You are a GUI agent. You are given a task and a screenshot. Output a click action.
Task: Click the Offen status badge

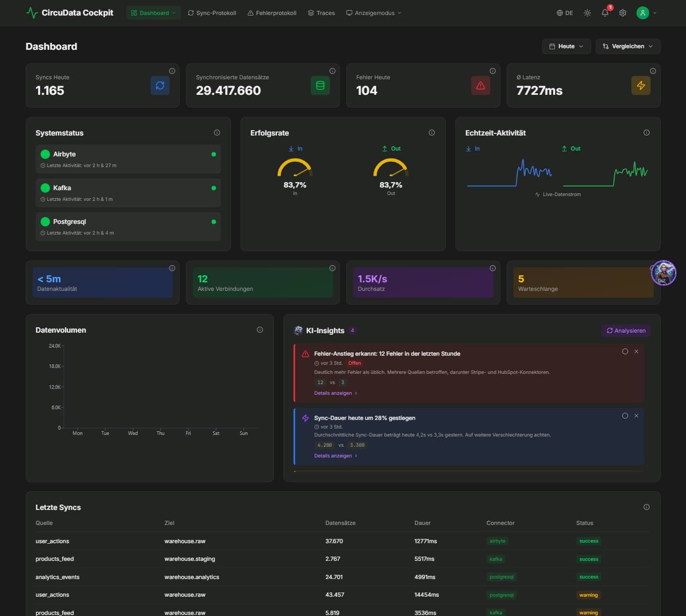355,363
